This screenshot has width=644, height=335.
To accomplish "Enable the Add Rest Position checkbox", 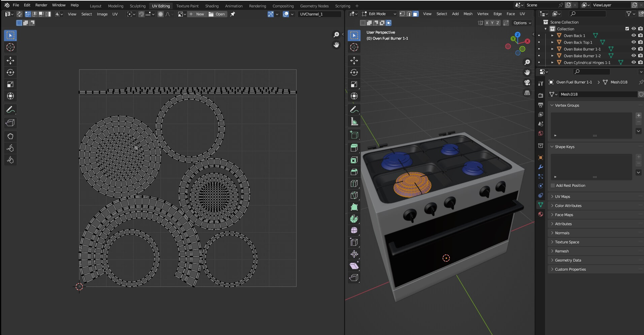I will tap(553, 186).
